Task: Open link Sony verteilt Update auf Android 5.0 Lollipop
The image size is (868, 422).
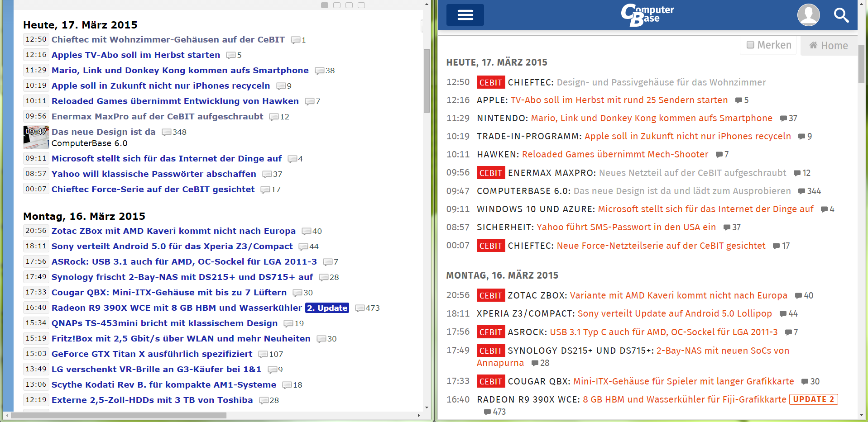Action: click(x=675, y=313)
